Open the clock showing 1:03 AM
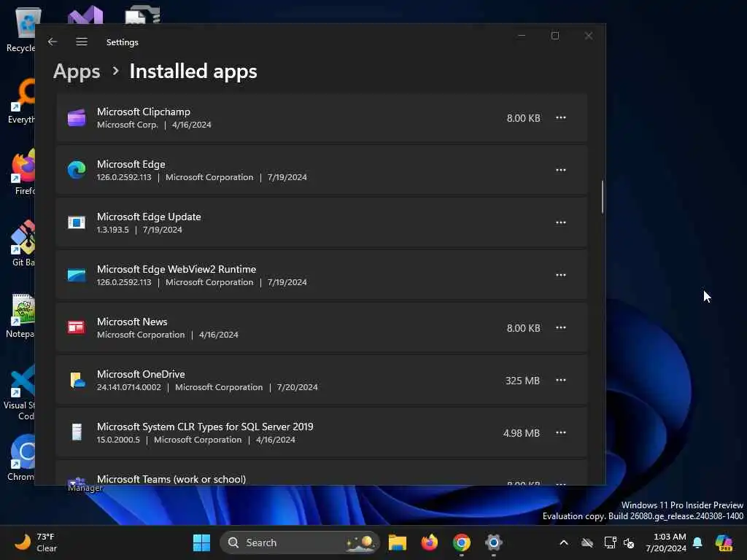 (666, 542)
